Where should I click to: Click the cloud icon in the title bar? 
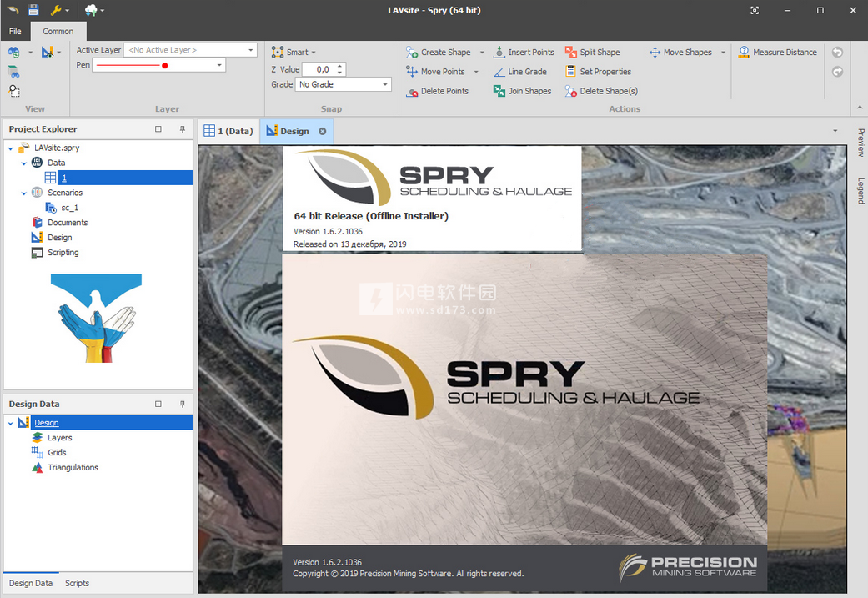click(x=91, y=10)
